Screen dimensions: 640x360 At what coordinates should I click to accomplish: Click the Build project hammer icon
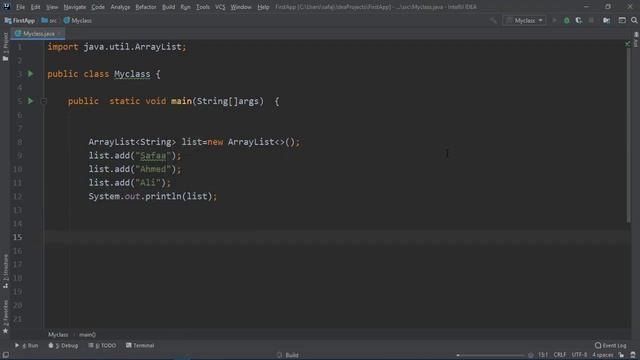pyautogui.click(x=493, y=20)
